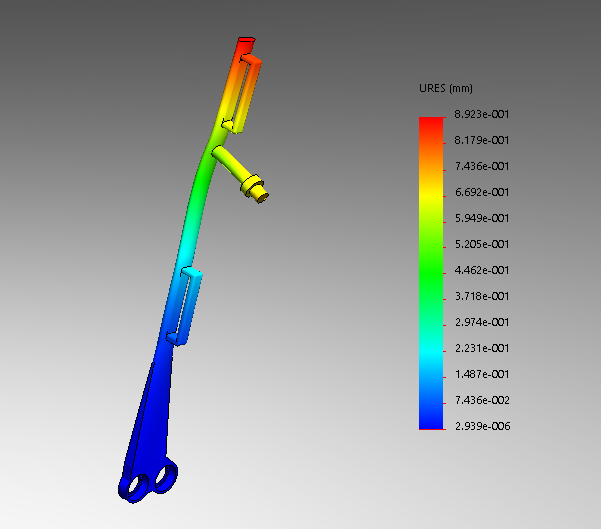Select the legend value 2.231e-001
Viewport: 601px width, 529px height.
[482, 348]
